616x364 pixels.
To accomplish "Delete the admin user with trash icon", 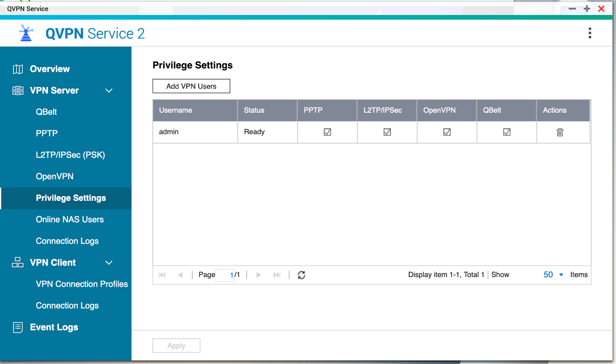I will (560, 132).
